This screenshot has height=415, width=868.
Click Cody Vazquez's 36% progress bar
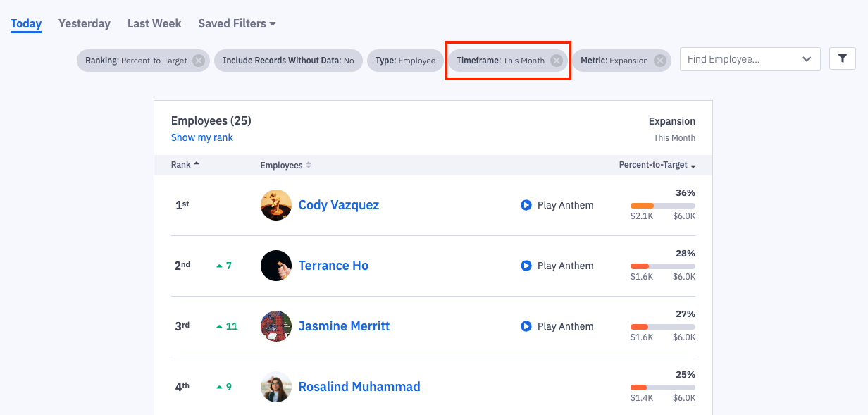662,206
